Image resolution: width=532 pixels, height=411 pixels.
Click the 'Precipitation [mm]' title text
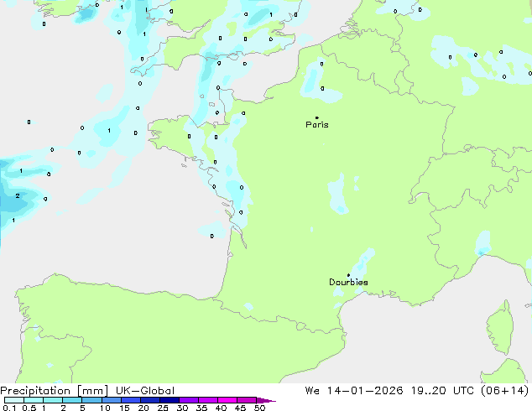coord(55,391)
